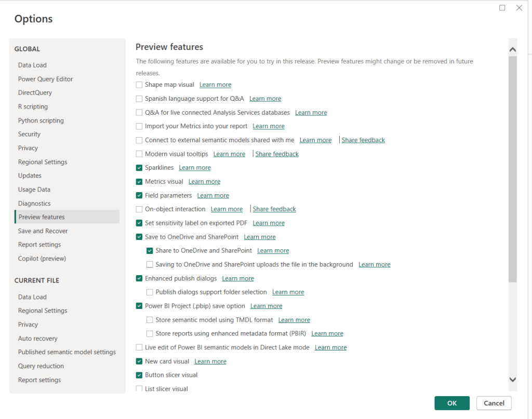
Task: Click the scrollbar down arrow
Action: (x=512, y=380)
